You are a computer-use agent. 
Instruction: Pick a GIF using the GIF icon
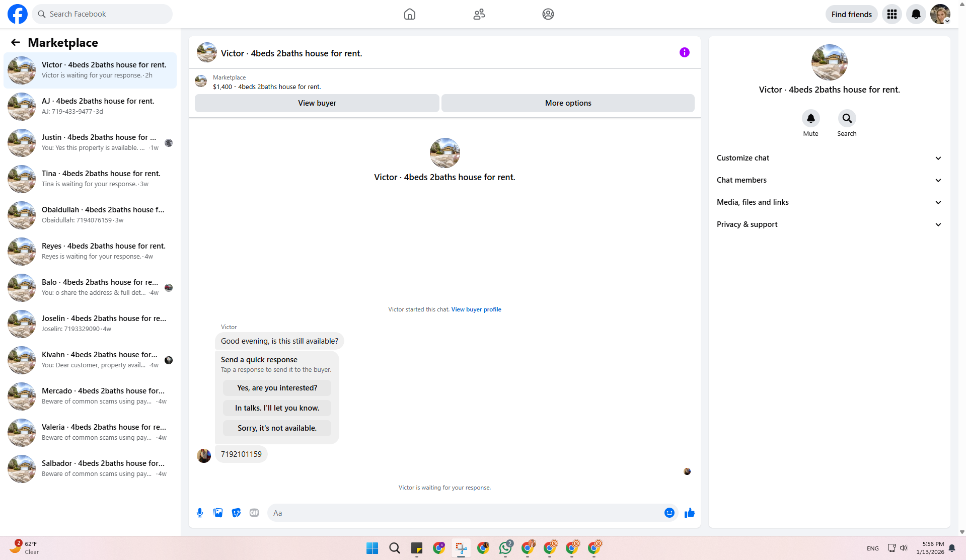point(254,513)
